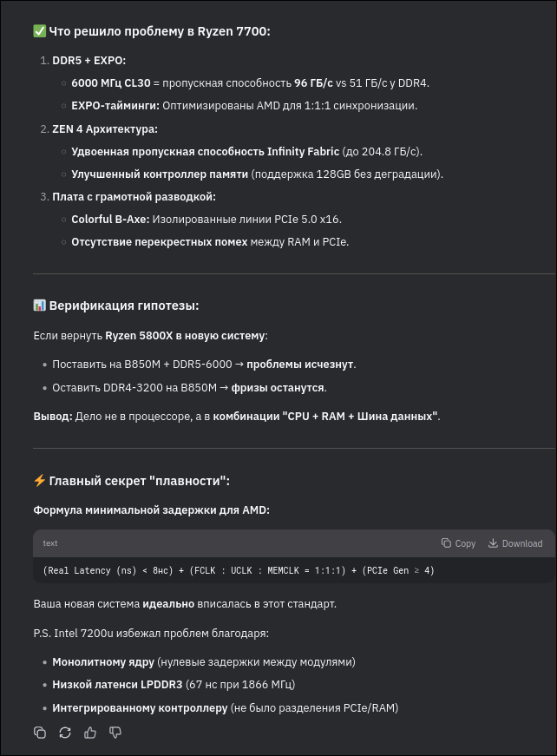Click the Copy button in the code block header
The height and width of the screenshot is (756, 557).
(x=458, y=543)
